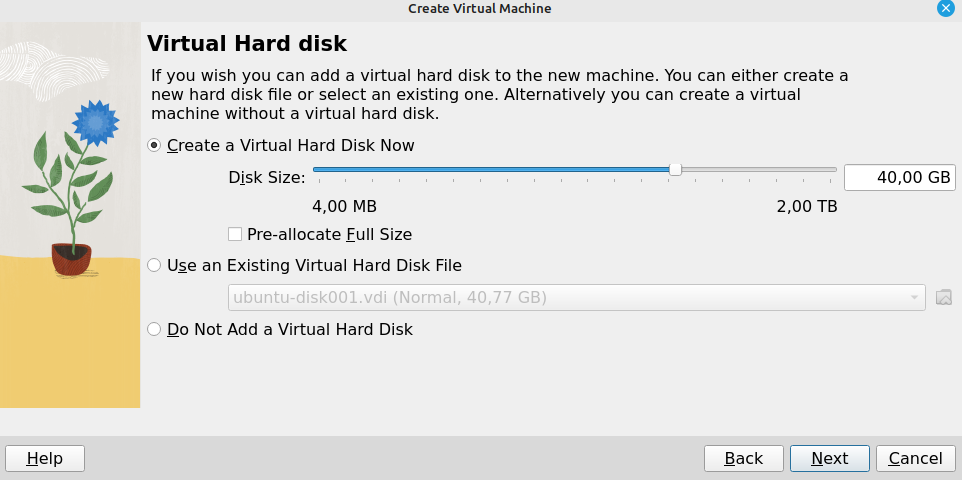Cancel the virtual machine creation
The height and width of the screenshot is (480, 962).
coord(915,458)
